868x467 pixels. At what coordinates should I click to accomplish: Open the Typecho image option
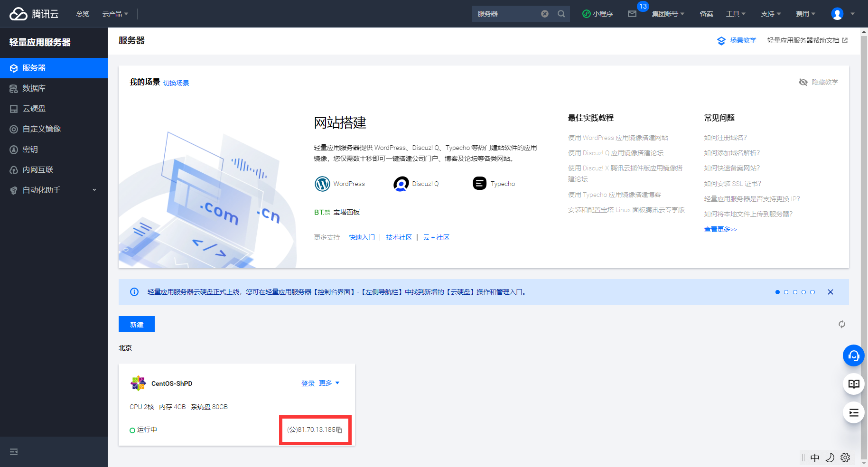[479, 184]
